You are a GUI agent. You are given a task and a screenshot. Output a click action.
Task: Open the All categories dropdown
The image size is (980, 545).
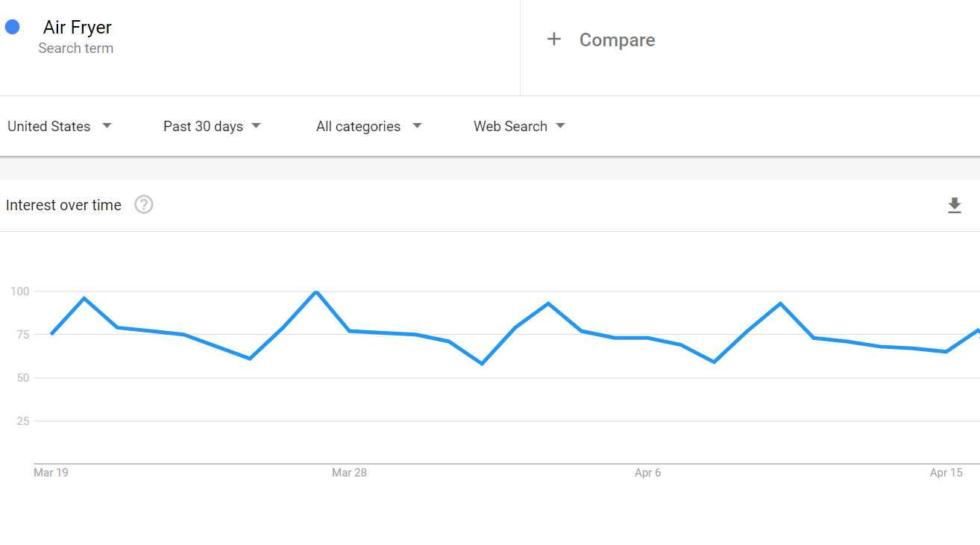[369, 126]
